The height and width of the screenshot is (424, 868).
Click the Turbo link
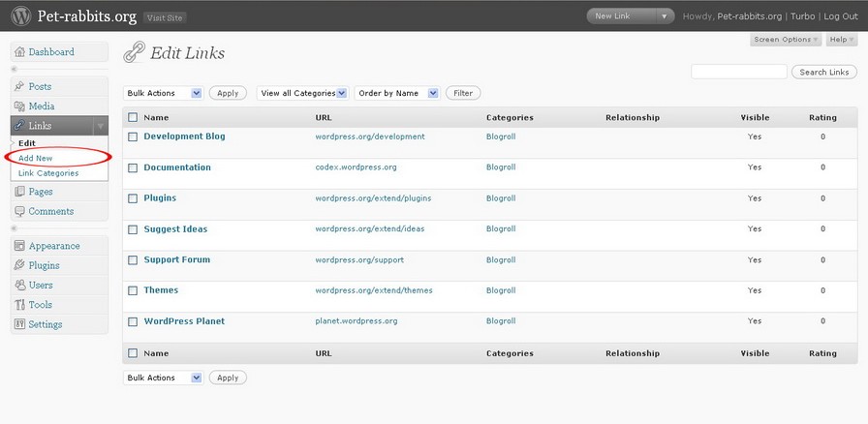click(803, 16)
